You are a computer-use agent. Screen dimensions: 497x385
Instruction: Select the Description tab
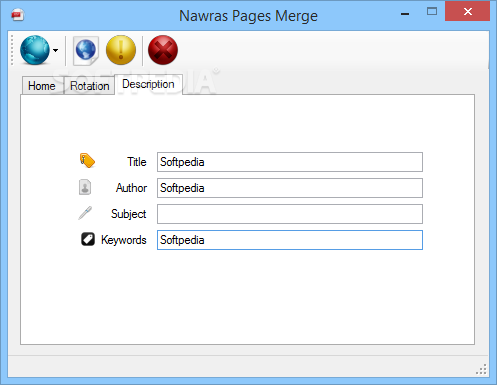pos(148,84)
